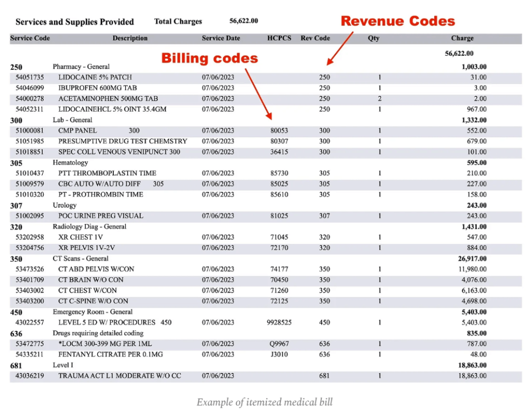Click the 'Service Date' column header

pos(221,38)
